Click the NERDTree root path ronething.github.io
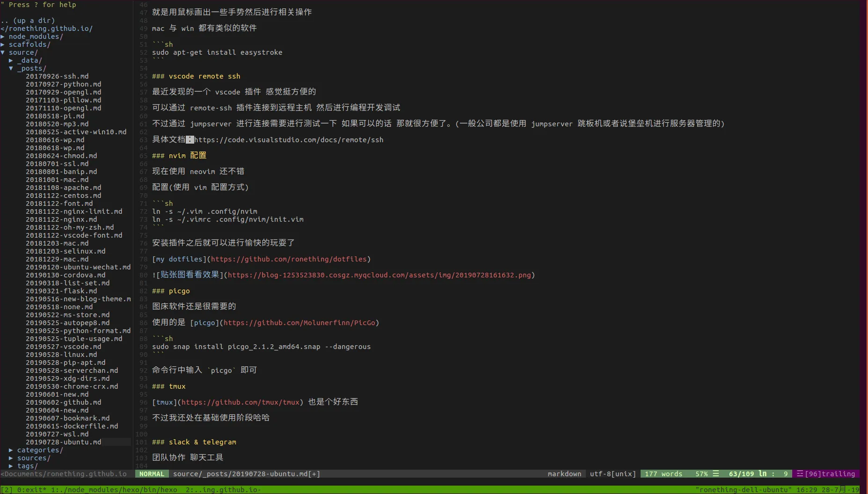The height and width of the screenshot is (494, 868). coord(47,29)
